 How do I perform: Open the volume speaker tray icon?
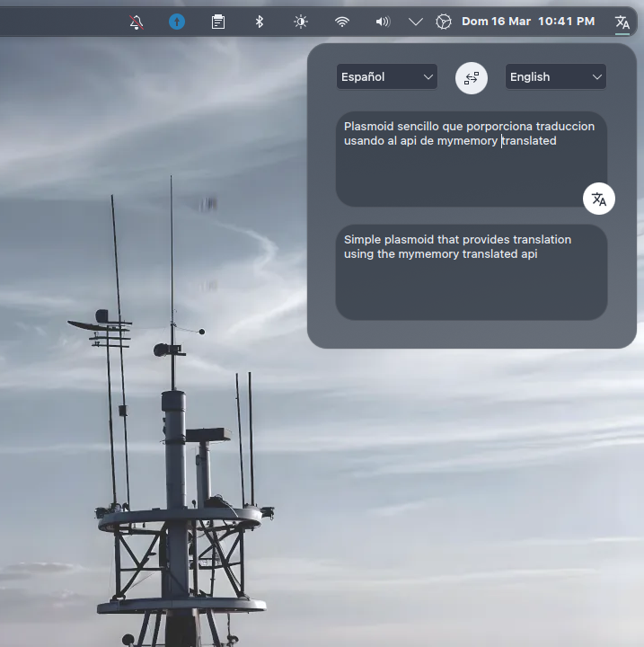pos(383,22)
